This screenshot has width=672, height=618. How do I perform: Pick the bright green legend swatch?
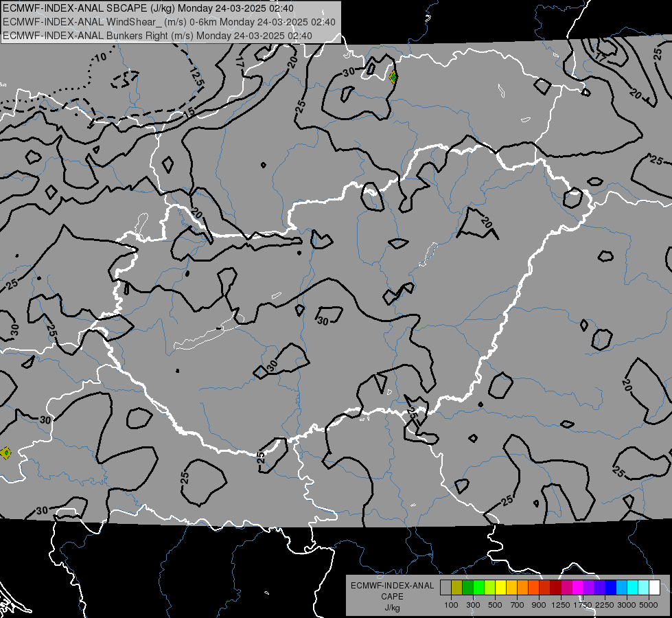[478, 588]
